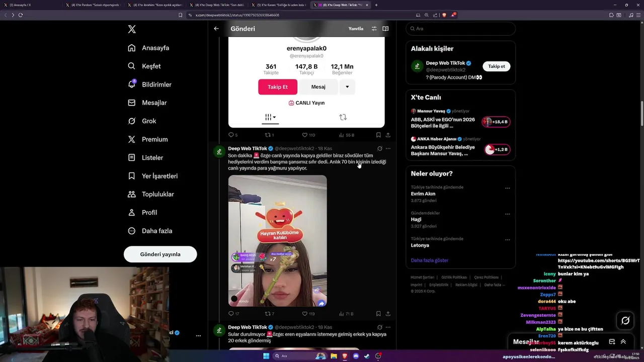The height and width of the screenshot is (362, 644).
Task: Open Listeler in the sidebar
Action: click(145, 158)
